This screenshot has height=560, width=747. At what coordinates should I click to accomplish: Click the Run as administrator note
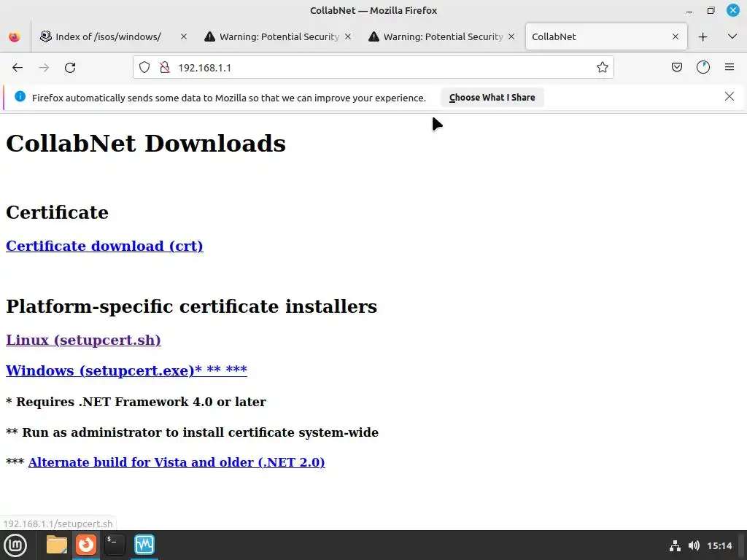coord(192,432)
